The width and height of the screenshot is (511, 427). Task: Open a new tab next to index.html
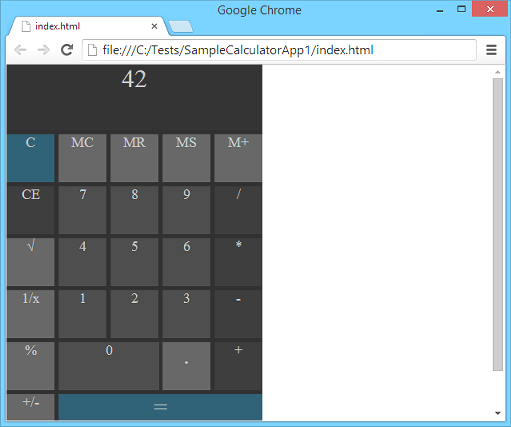181,27
